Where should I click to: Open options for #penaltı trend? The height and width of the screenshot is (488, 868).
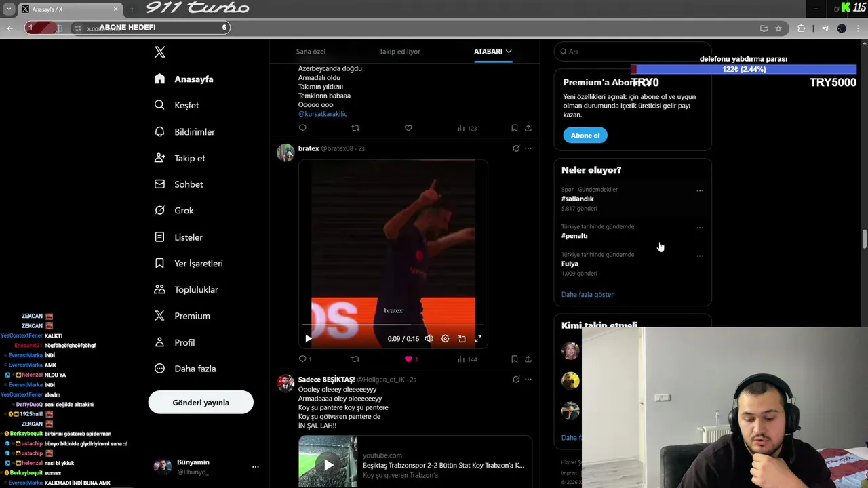(700, 228)
